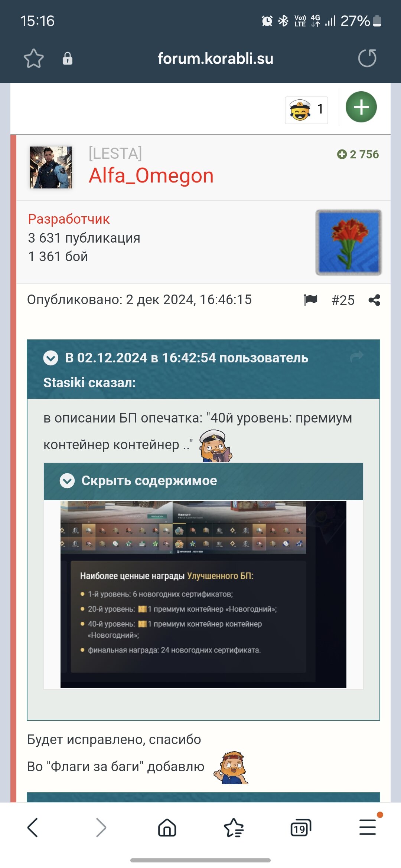
Task: Open the browser bookmarks list
Action: (234, 828)
